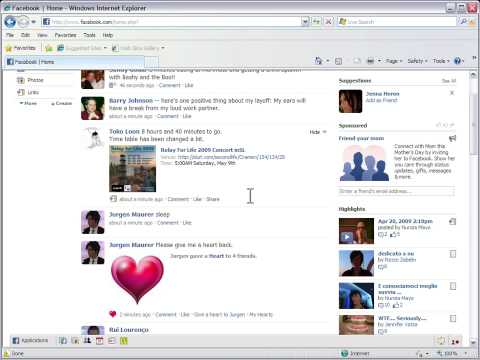
Task: Select the Facebook | Home tab
Action: coord(75,62)
